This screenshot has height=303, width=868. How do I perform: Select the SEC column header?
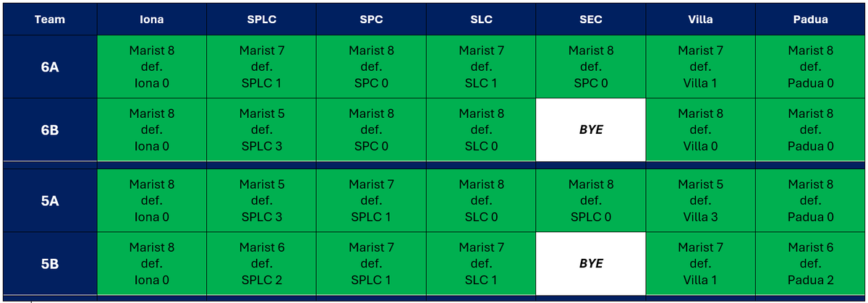[x=590, y=20]
